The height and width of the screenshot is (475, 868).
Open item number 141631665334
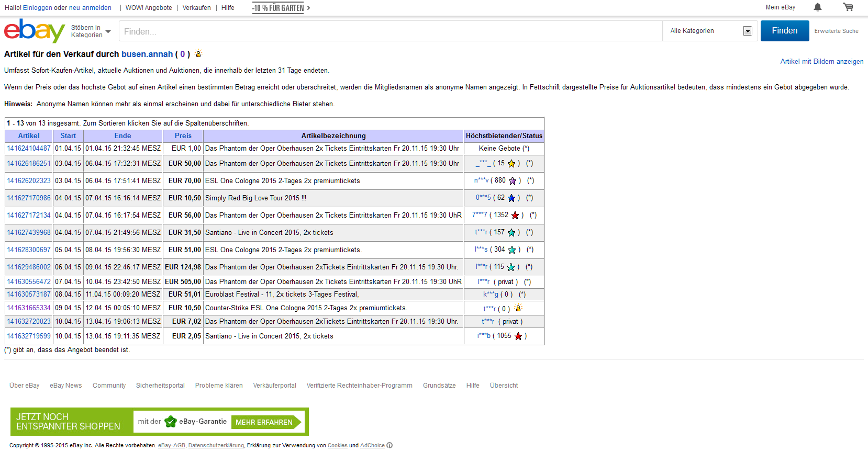click(29, 308)
